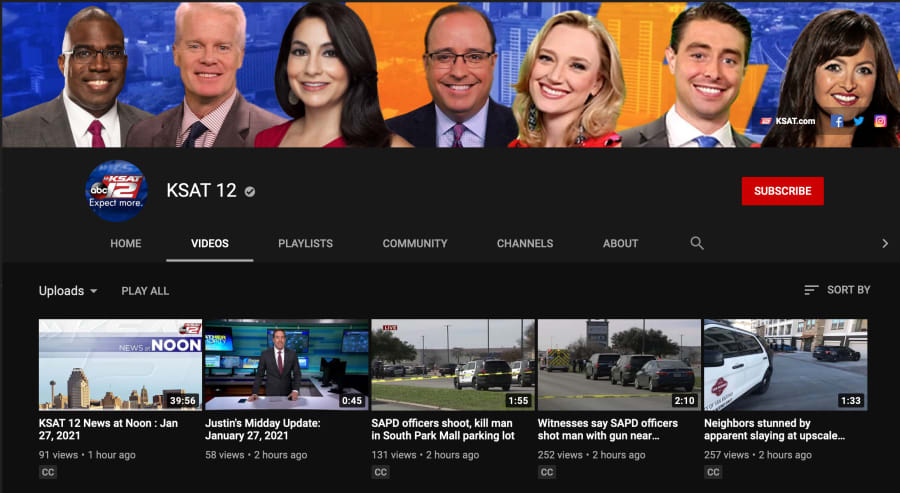Screen dimensions: 900x493
Task: Open the COMMUNITY tab
Action: pyautogui.click(x=415, y=243)
